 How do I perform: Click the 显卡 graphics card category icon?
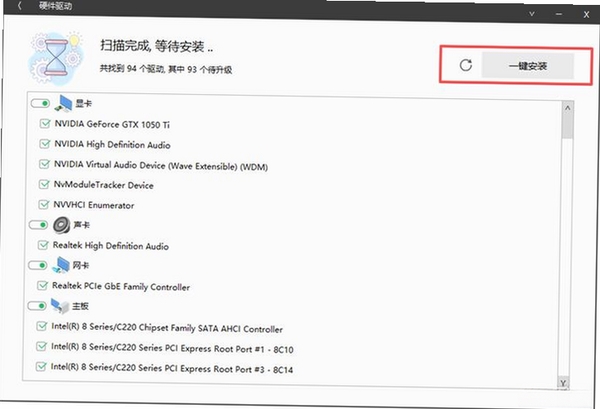(64, 103)
